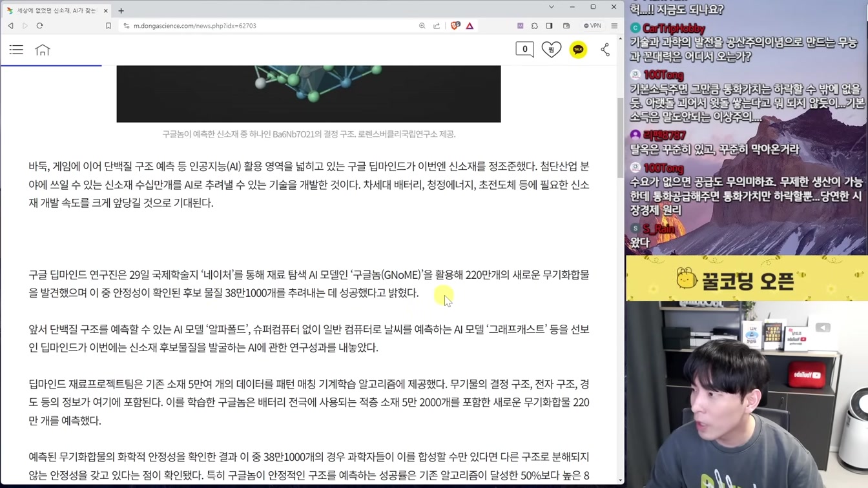Click the purple extension icon in toolbar

[520, 26]
